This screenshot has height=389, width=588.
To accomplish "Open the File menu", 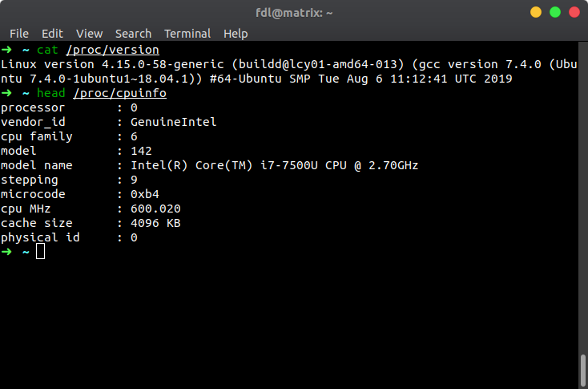I will click(19, 34).
